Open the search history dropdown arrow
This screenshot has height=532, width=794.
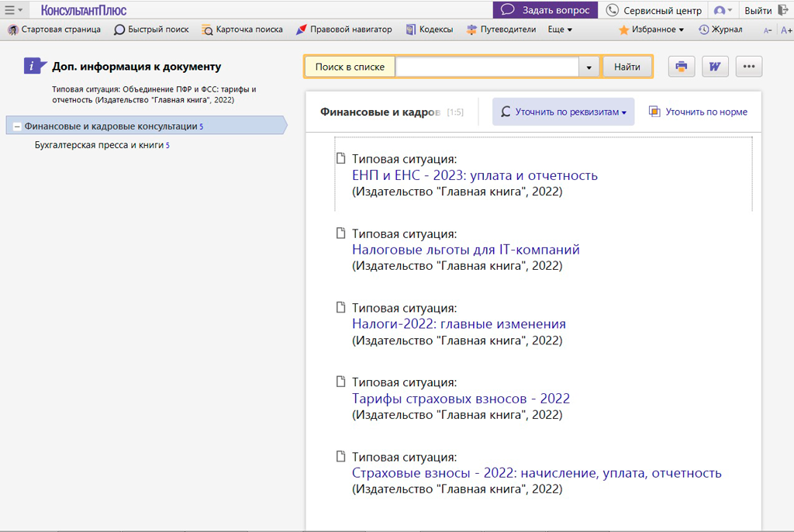[589, 67]
